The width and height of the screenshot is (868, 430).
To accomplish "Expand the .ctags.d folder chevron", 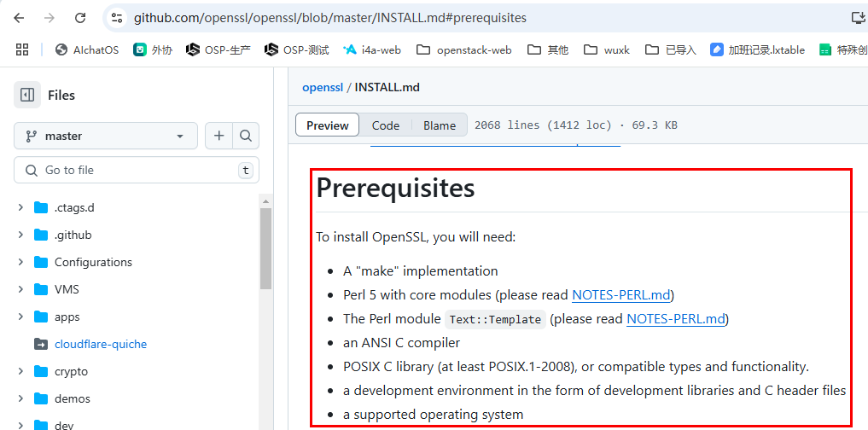I will pyautogui.click(x=20, y=207).
